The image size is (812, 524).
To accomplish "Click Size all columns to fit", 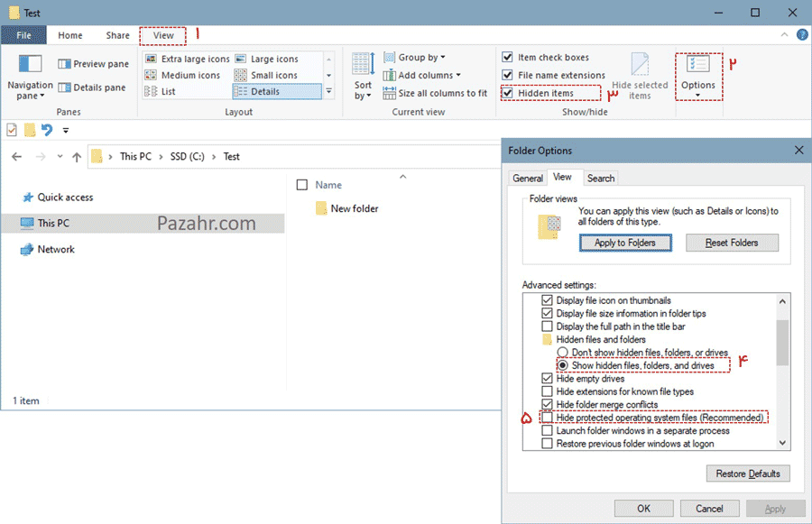I will pos(435,93).
